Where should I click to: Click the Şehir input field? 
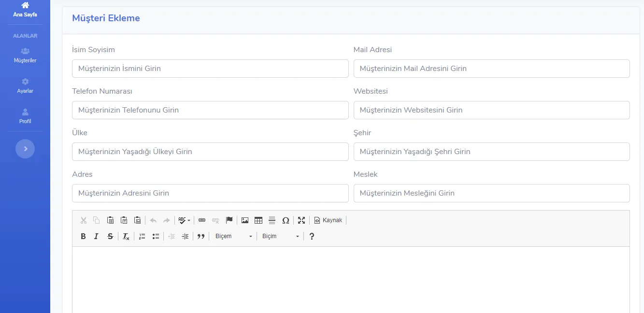pos(492,152)
